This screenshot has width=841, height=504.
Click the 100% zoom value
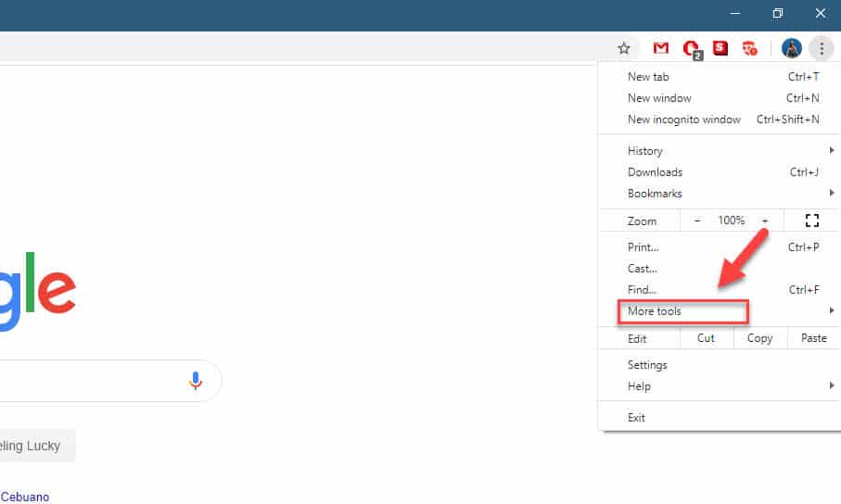tap(731, 220)
